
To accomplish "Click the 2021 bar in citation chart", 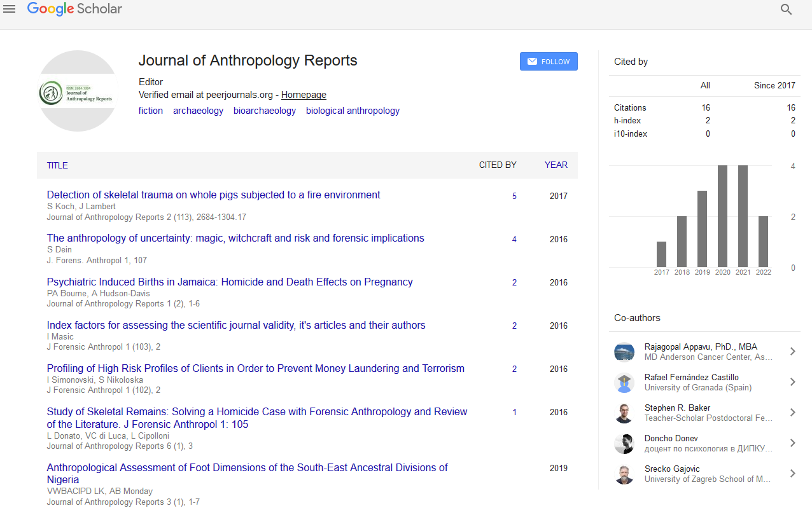I will pos(743,216).
